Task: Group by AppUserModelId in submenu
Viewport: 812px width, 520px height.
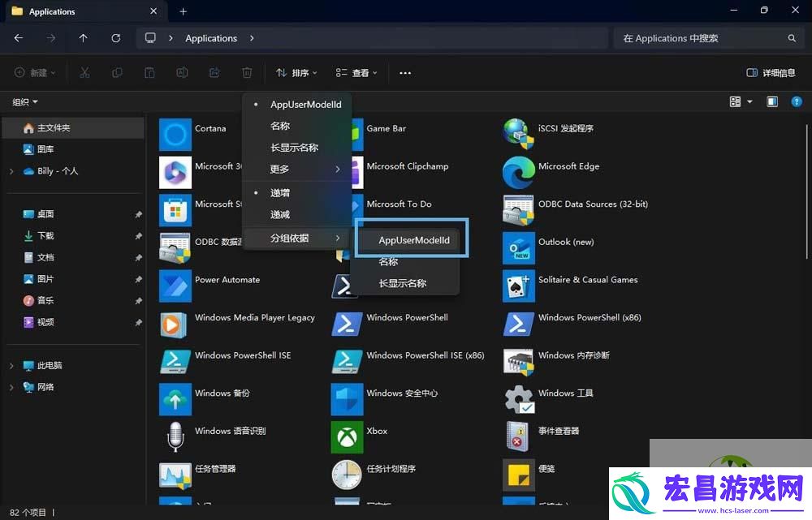Action: pos(413,240)
